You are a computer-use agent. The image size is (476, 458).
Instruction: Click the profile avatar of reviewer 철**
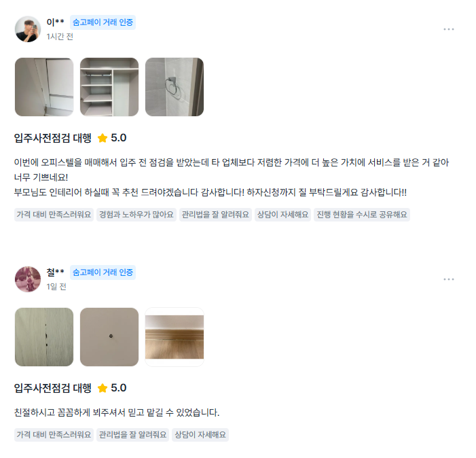pyautogui.click(x=28, y=279)
